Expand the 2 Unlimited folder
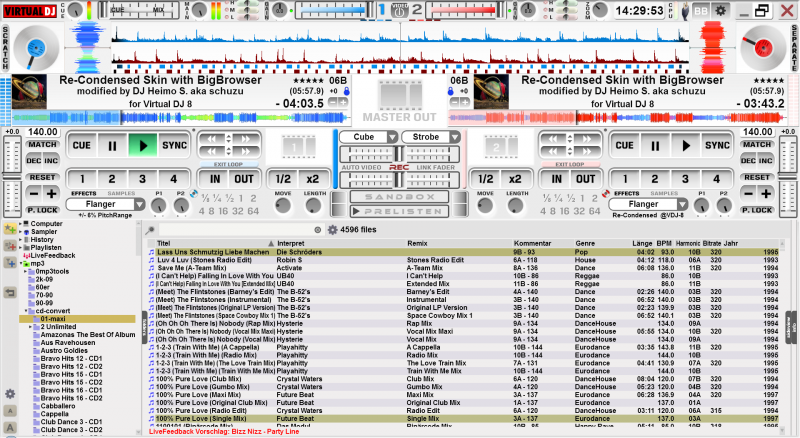Viewport: 800px width, 438px height. [x=31, y=327]
